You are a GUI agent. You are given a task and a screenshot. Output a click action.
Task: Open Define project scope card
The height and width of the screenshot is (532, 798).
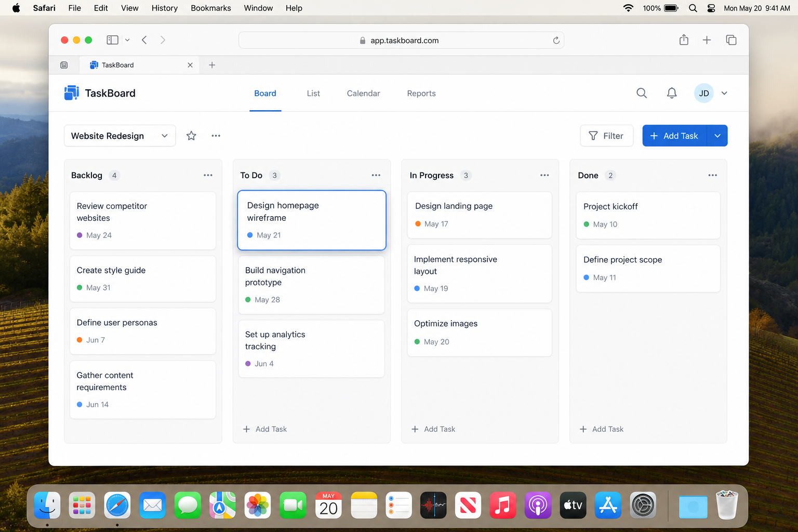tap(648, 269)
